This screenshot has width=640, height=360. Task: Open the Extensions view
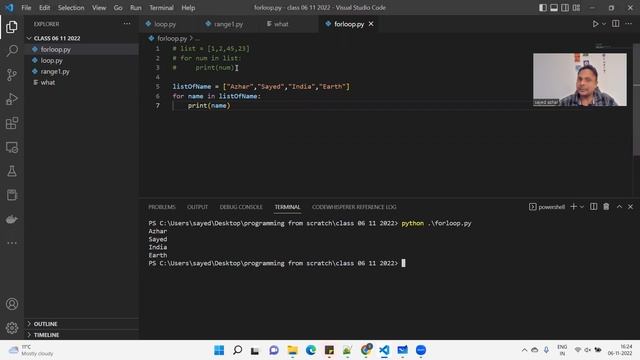[x=12, y=123]
